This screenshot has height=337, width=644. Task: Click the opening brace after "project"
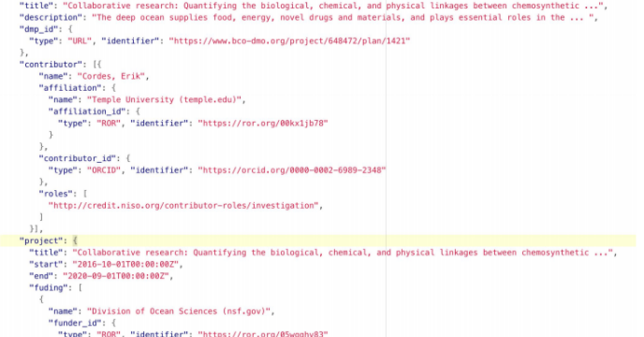(75, 241)
